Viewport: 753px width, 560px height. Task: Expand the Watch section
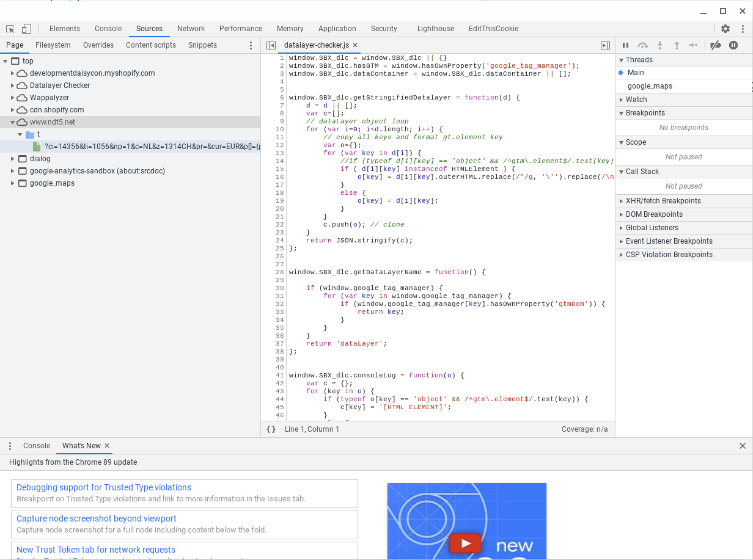coord(636,100)
